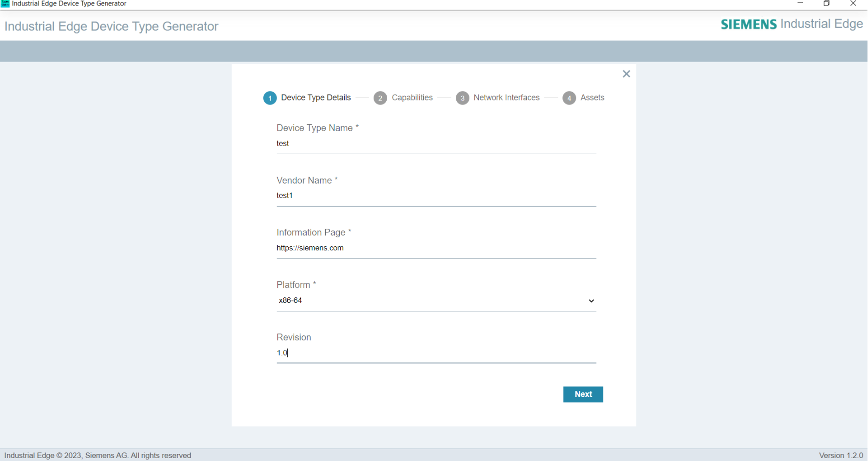Click inside the Revision field

point(436,353)
